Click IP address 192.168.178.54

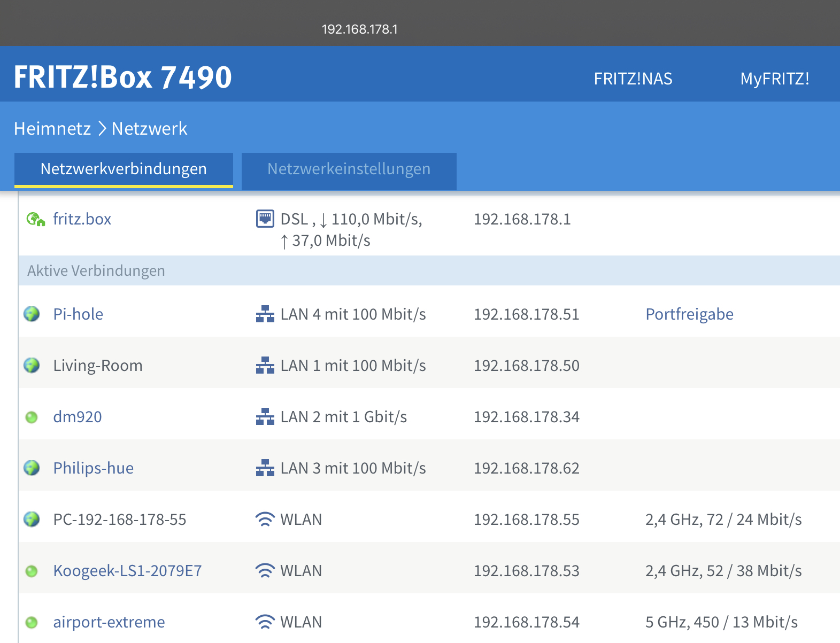(x=527, y=622)
